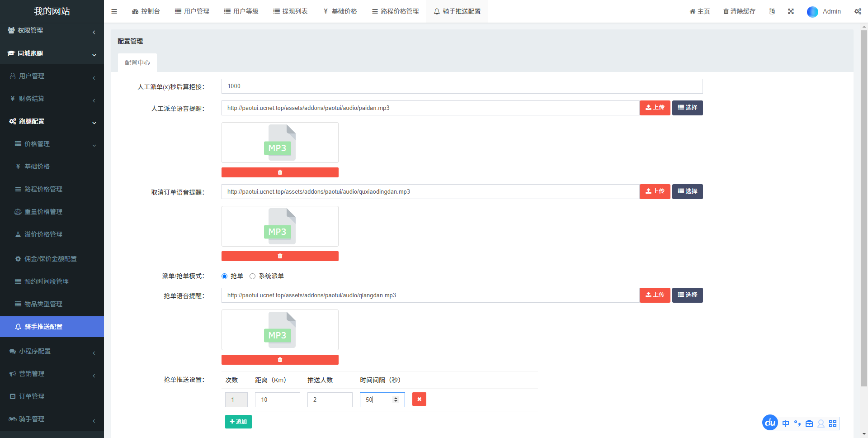Viewport: 868px width, 438px height.
Task: Remove the push setting row with red X
Action: 419,399
